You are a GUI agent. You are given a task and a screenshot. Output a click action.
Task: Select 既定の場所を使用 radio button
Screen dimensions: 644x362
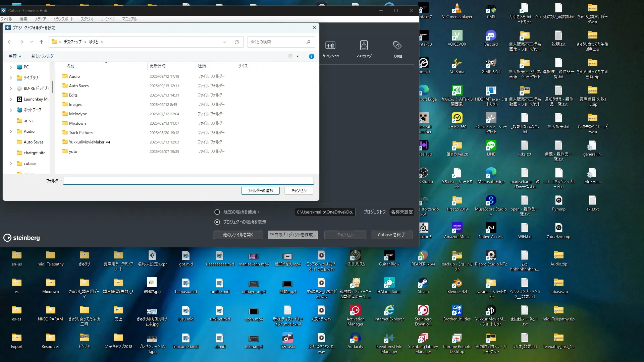(217, 212)
